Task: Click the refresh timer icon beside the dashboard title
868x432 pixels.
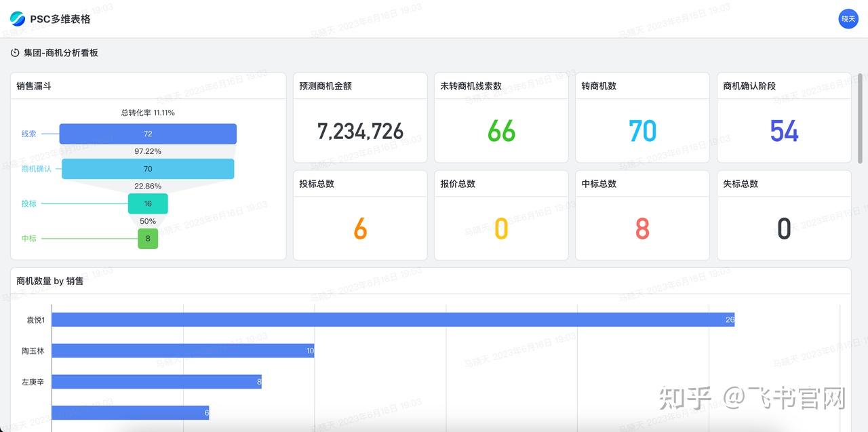Action: click(x=14, y=52)
